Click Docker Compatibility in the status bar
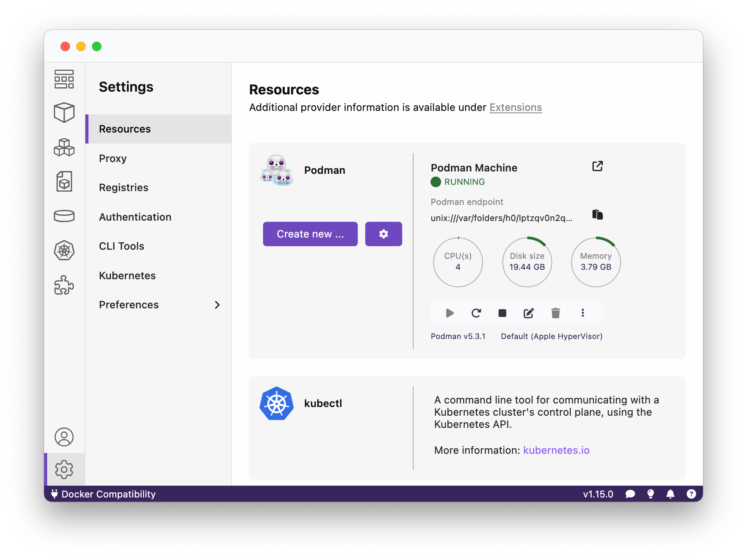This screenshot has width=747, height=560. pos(108,494)
